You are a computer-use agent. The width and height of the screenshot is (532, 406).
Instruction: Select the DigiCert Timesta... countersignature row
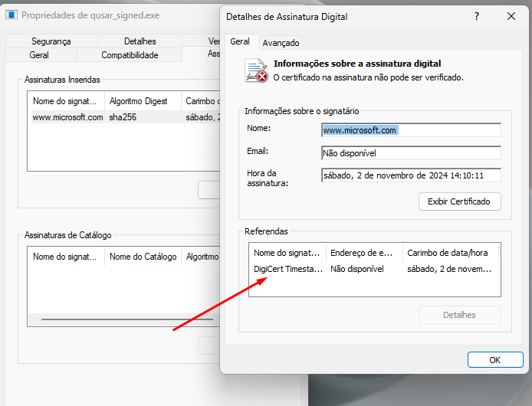(374, 269)
